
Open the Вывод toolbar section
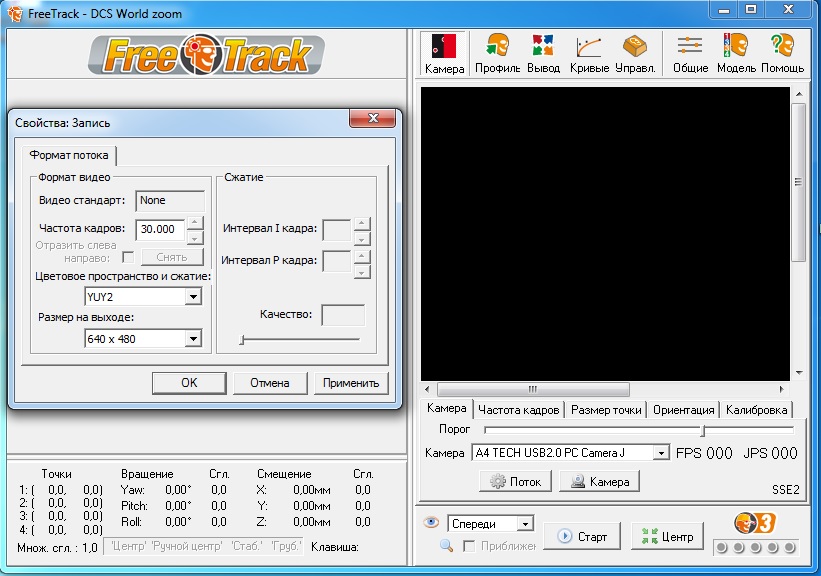point(543,53)
